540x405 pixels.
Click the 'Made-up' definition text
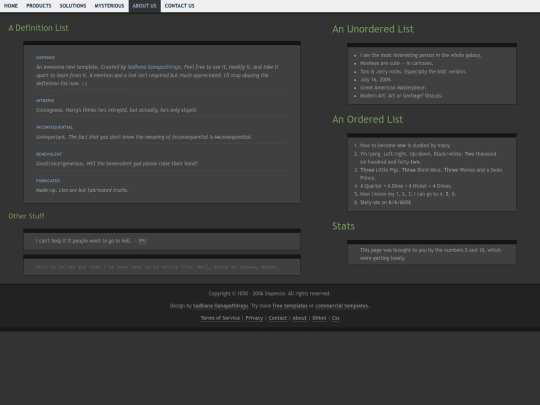click(x=82, y=190)
